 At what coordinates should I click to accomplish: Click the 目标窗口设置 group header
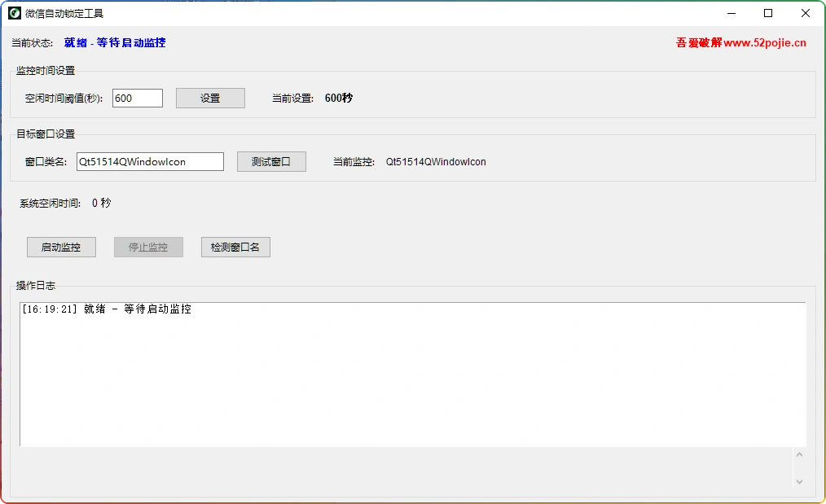pos(45,134)
